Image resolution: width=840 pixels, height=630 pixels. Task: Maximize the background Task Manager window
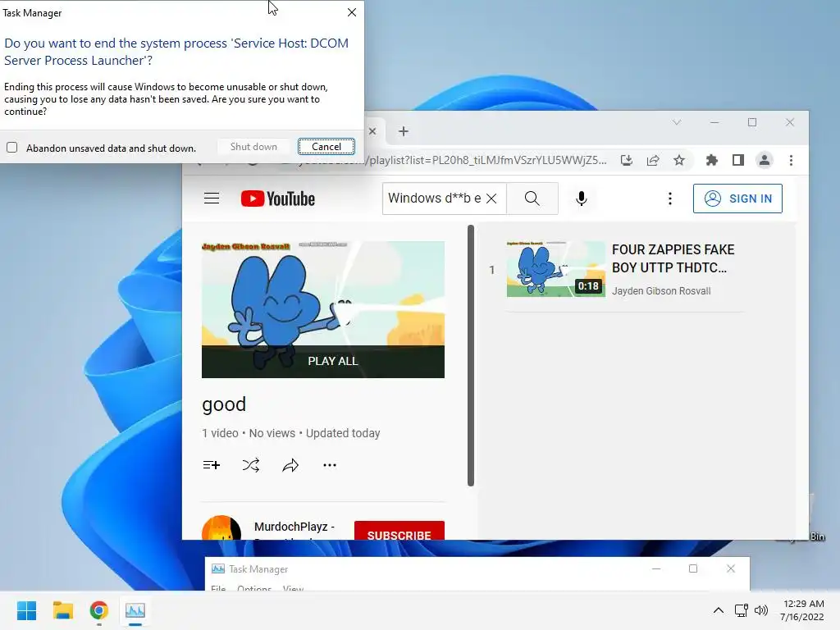pyautogui.click(x=692, y=568)
